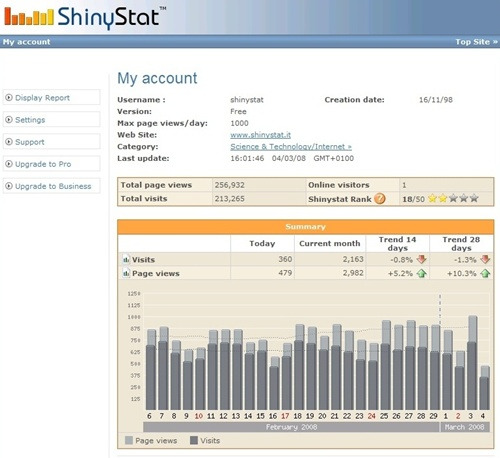Click the arrow icon beside Settings
This screenshot has width=500, height=458.
pos(9,119)
